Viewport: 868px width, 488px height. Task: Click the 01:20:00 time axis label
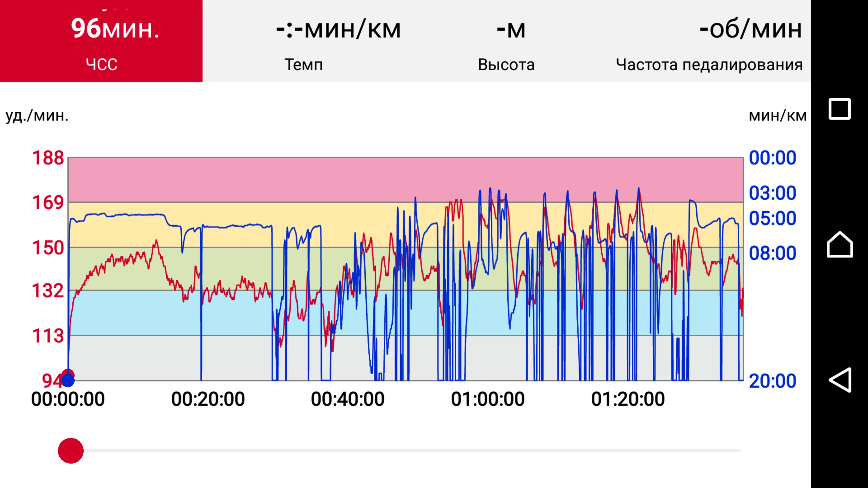(x=628, y=399)
